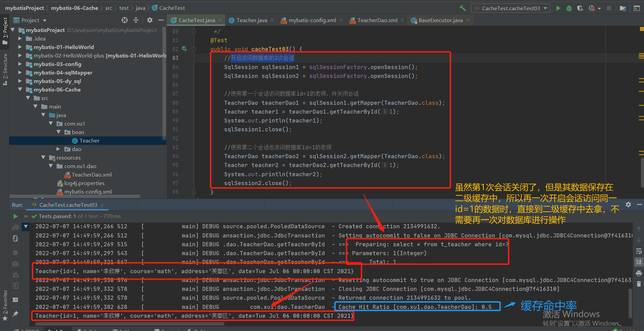Click Project tree horizontal scrollbar

click(x=75, y=196)
